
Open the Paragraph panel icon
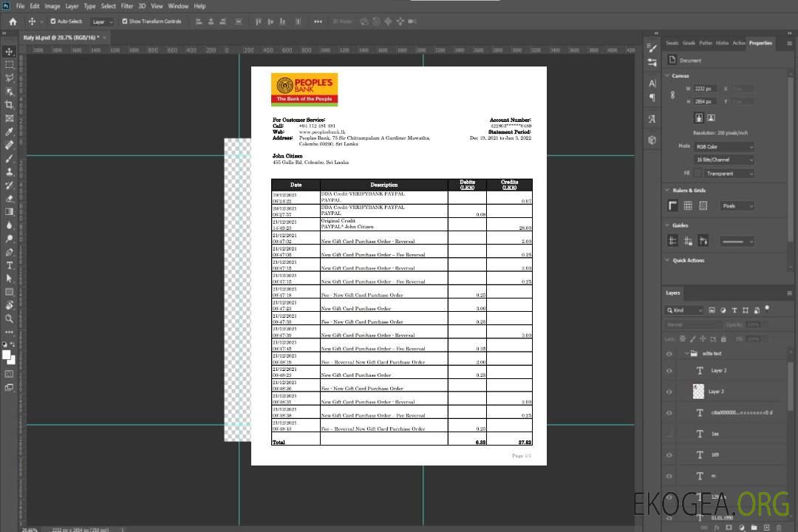(652, 98)
